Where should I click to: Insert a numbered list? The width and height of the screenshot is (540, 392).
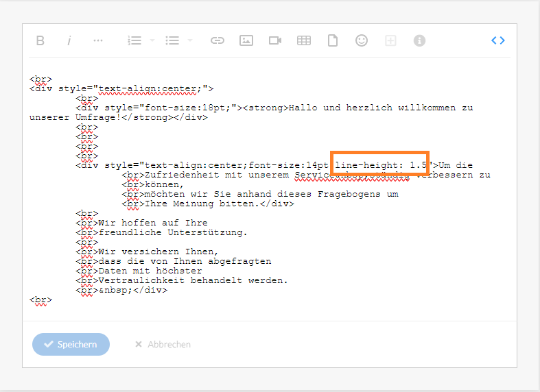[134, 40]
